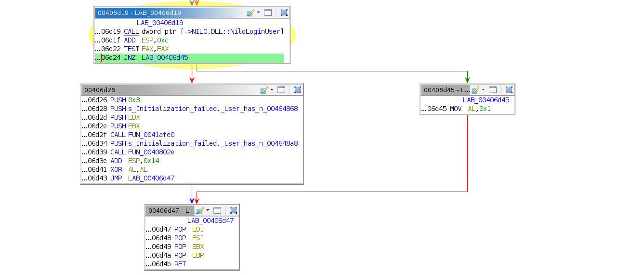Screen dimensions: 644x275
Task: Select the PUSH 0x3 instruction
Action: point(192,100)
